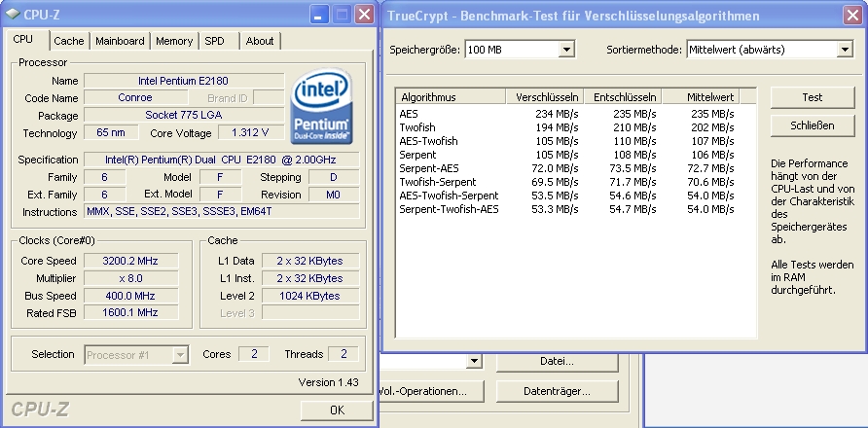Click the Multiplier value x 8.0
This screenshot has width=868, height=428.
pos(131,278)
